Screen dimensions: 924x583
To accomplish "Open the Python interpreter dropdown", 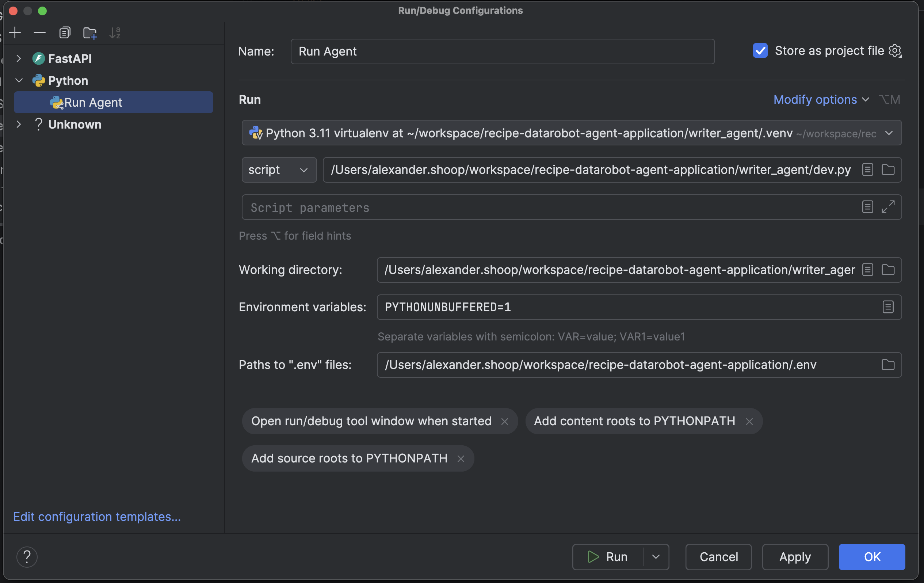I will (x=889, y=133).
